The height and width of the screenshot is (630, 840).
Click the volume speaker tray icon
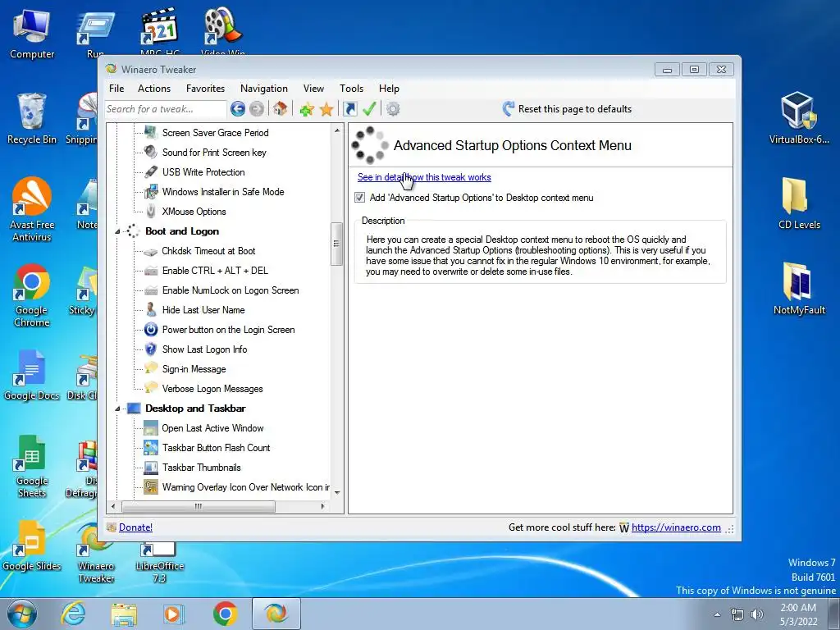click(x=756, y=614)
